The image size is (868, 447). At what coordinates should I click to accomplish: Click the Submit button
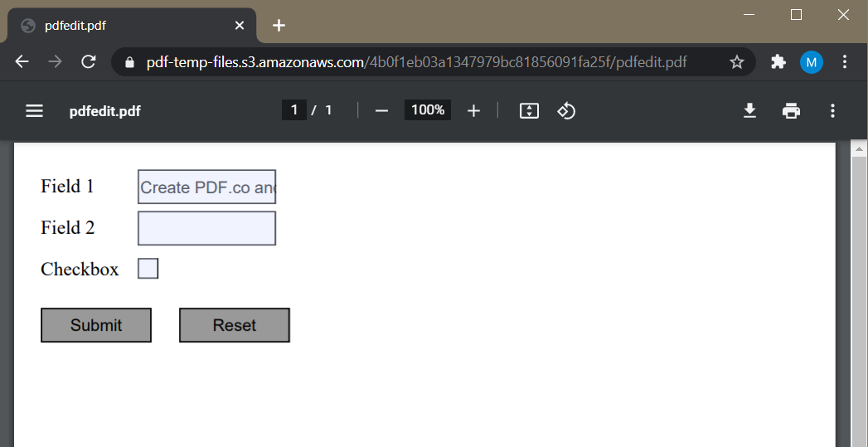(96, 325)
